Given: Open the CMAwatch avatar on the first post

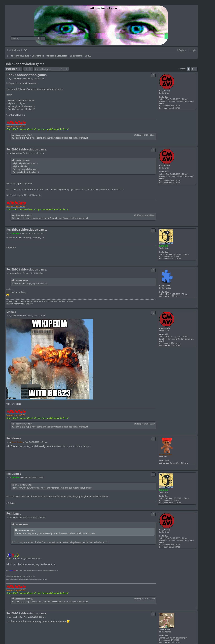Looking at the screenshot, I should click(x=167, y=81).
